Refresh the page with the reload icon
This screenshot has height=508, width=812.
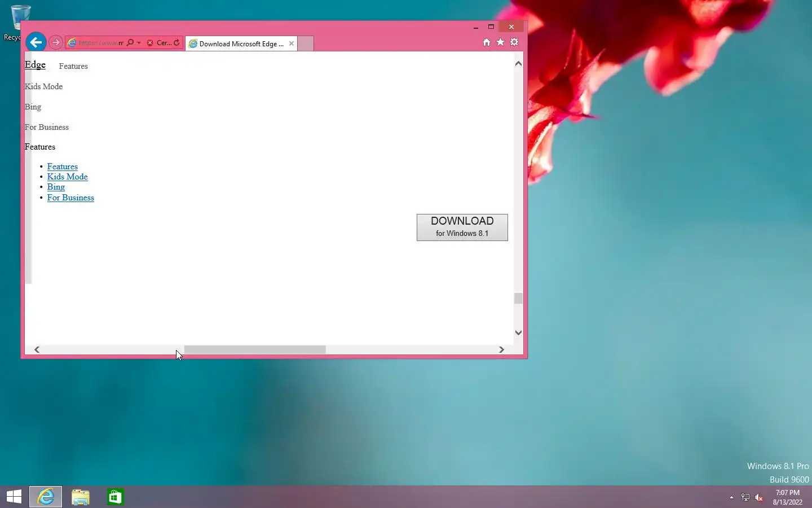(176, 43)
